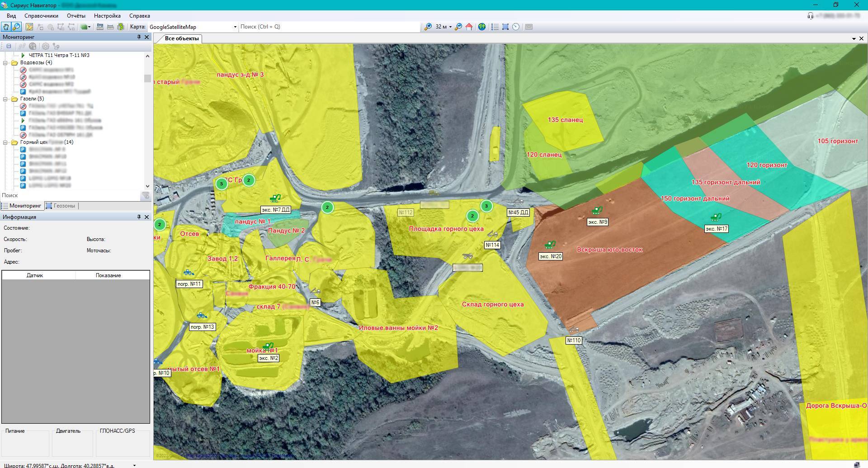This screenshot has width=868, height=468.
Task: Click the red house home icon
Action: (469, 27)
